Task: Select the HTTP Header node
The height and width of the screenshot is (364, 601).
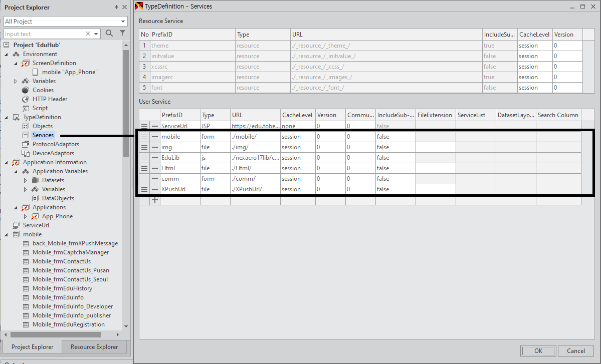Action: point(50,99)
